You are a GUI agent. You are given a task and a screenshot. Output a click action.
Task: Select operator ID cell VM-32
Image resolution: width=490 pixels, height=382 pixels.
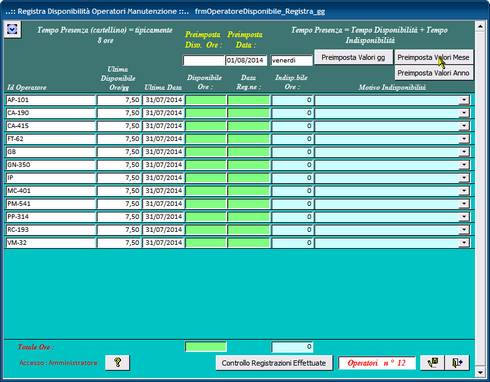click(x=51, y=243)
